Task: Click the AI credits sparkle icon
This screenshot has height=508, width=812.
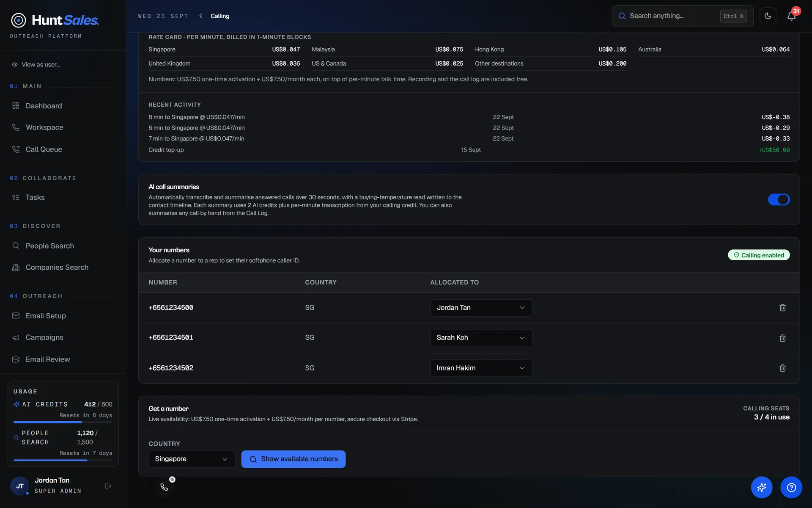Action: pyautogui.click(x=16, y=404)
